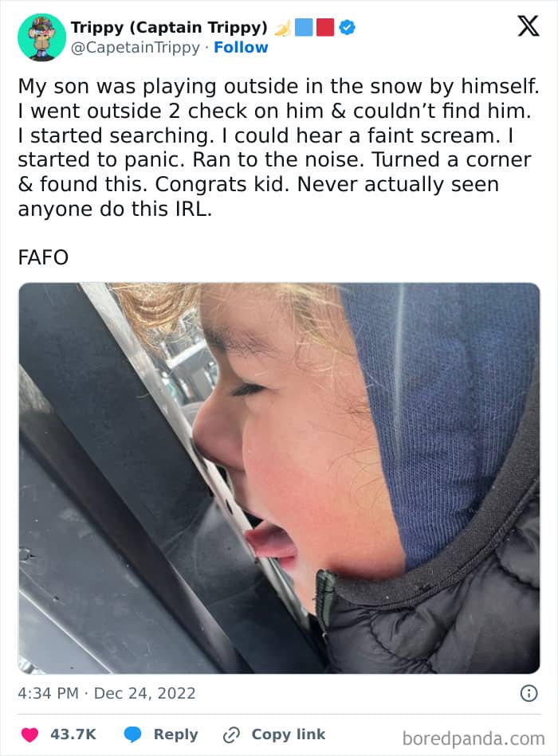
Task: Open the info circle icon beside the timestamp
Action: click(x=529, y=693)
